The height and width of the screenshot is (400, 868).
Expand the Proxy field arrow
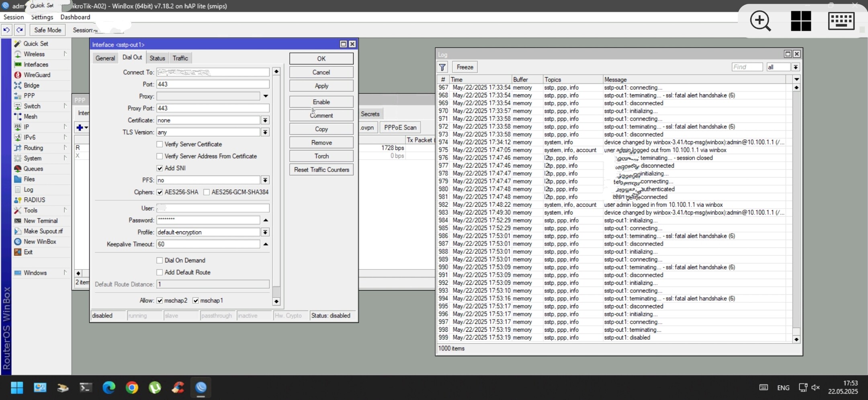pyautogui.click(x=266, y=96)
